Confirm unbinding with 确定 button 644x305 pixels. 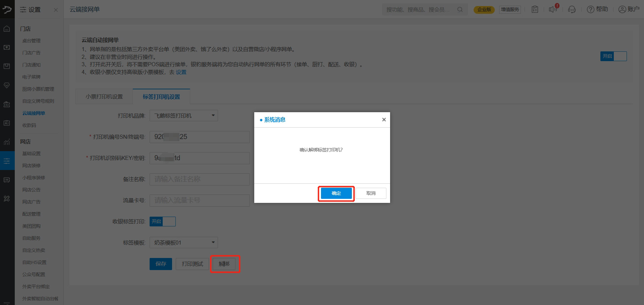(x=336, y=193)
